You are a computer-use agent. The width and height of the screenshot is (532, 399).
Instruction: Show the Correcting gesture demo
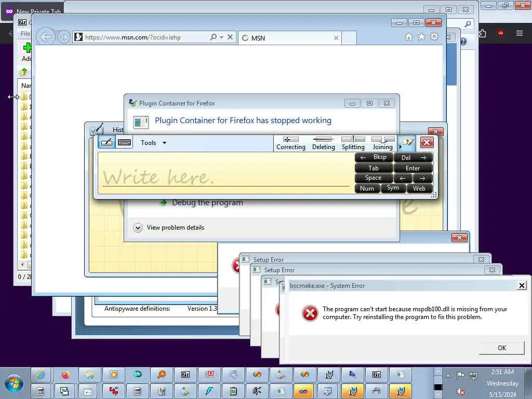291,143
